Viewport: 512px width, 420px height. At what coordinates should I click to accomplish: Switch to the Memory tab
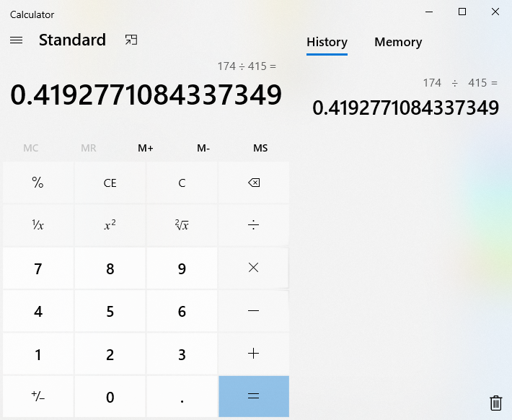coord(398,42)
